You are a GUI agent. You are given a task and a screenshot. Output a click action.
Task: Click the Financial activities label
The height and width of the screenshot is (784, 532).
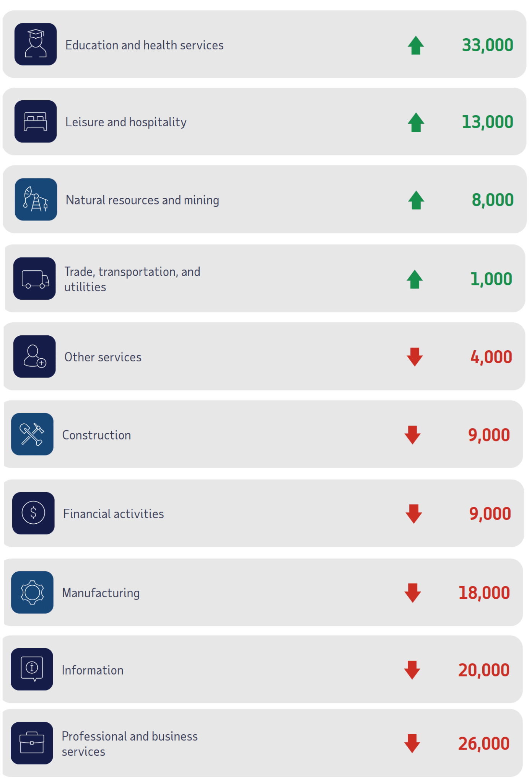pos(113,514)
